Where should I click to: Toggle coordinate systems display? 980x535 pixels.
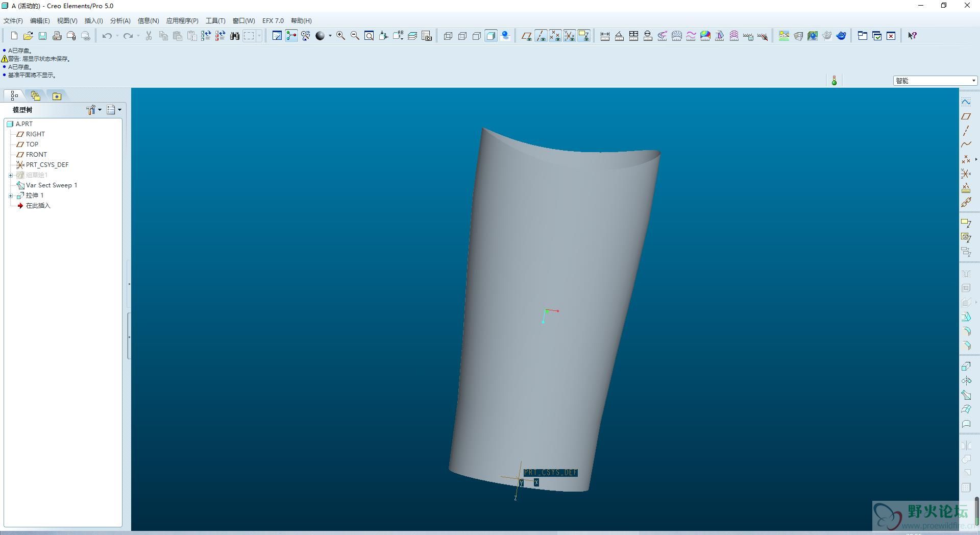(x=570, y=36)
